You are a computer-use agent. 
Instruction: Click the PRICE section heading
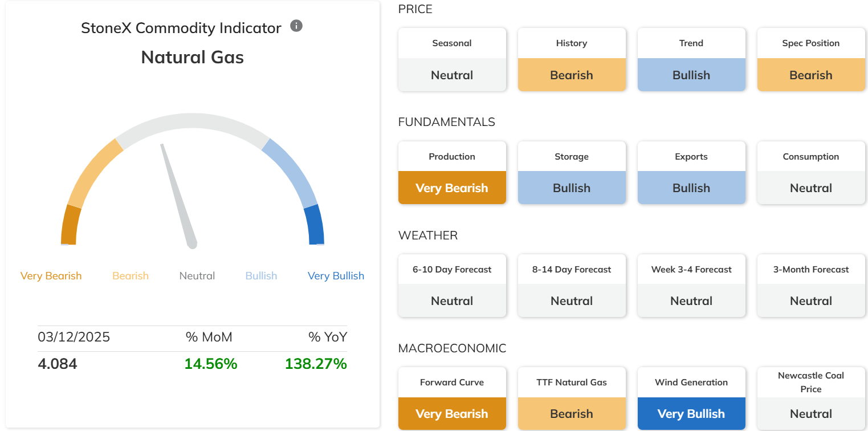pyautogui.click(x=415, y=9)
